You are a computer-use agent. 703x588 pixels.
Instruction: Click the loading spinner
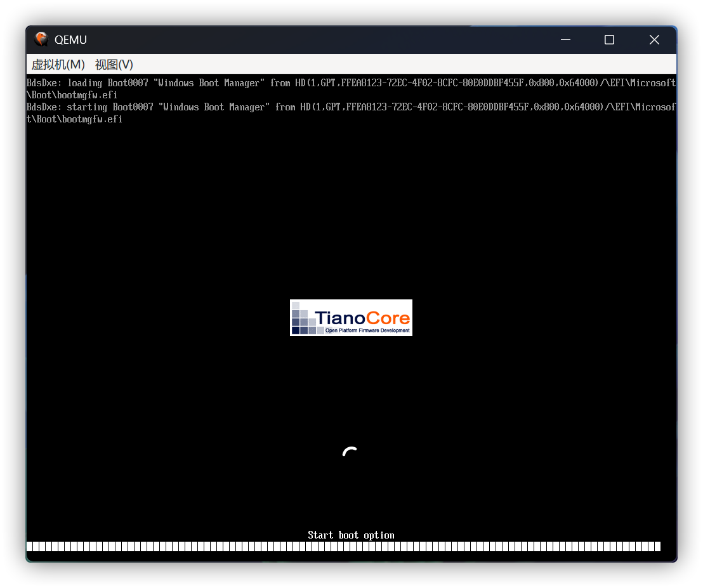coord(350,452)
